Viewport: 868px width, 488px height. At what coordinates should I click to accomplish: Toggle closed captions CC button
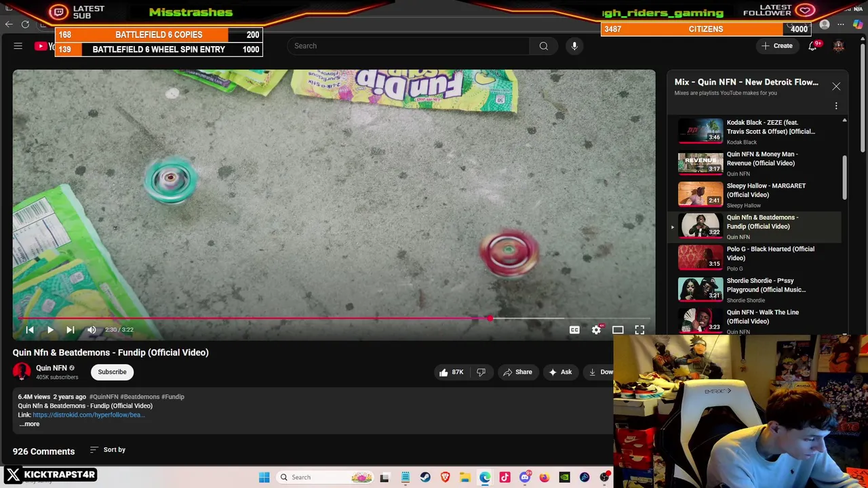coord(574,330)
